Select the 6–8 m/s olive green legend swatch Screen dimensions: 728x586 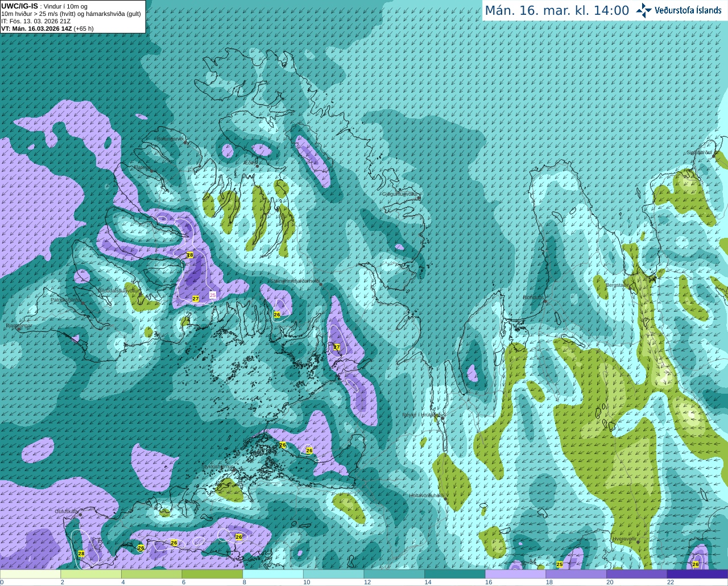tap(213, 574)
